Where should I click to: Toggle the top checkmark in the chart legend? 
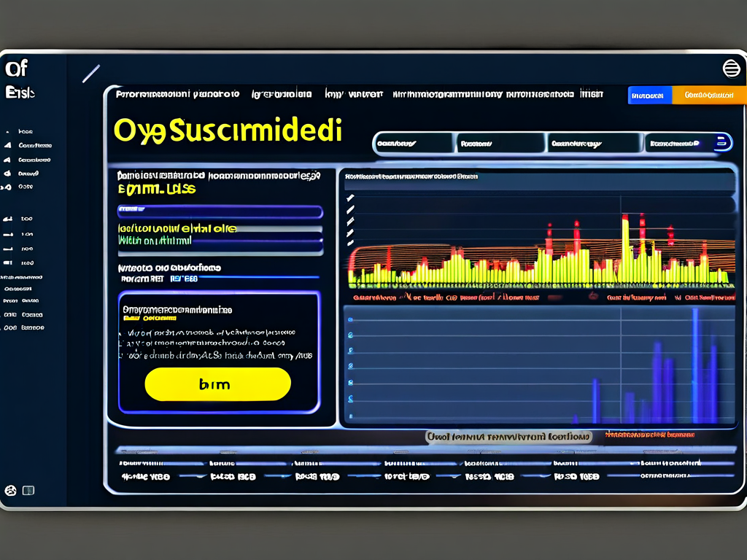pyautogui.click(x=351, y=198)
